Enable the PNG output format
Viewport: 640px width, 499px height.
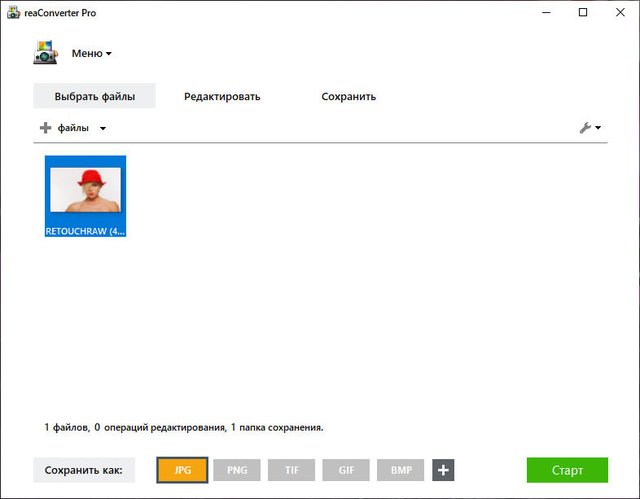(x=237, y=469)
